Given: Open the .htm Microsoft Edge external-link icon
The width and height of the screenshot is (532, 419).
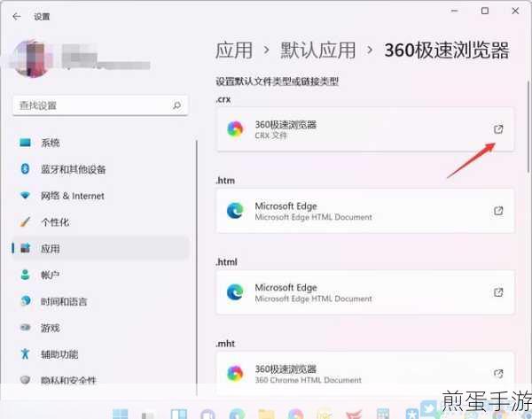Looking at the screenshot, I should point(498,211).
